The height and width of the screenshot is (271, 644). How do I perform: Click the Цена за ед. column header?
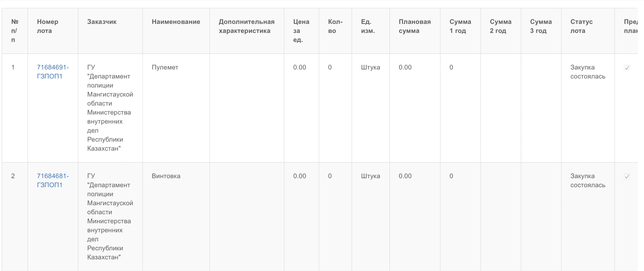[301, 31]
